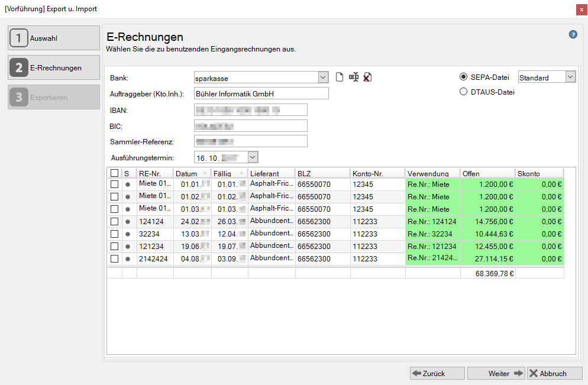588x385 pixels.
Task: Click RE-Nr. cell 32234
Action: coord(155,234)
